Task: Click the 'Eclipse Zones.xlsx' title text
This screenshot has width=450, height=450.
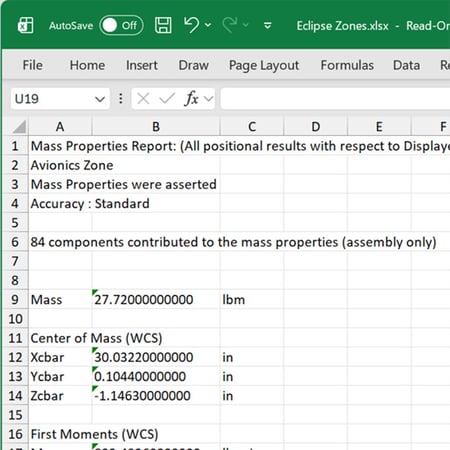Action: pos(342,26)
